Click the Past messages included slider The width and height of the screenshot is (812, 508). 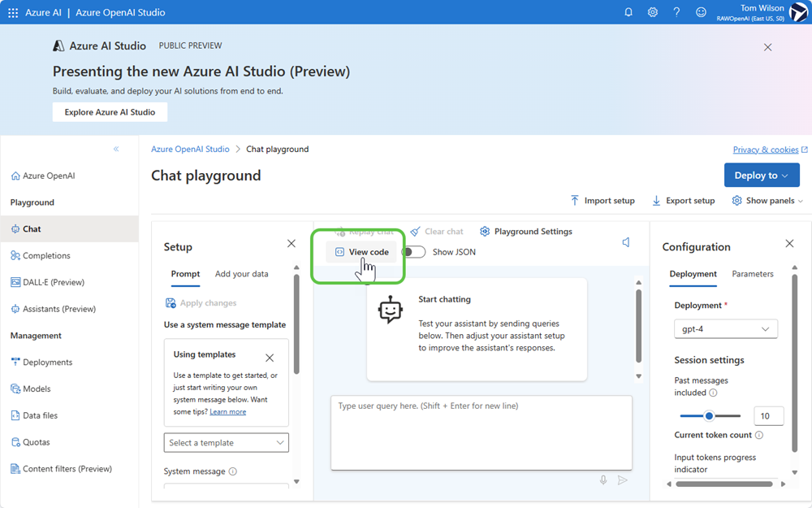(710, 415)
